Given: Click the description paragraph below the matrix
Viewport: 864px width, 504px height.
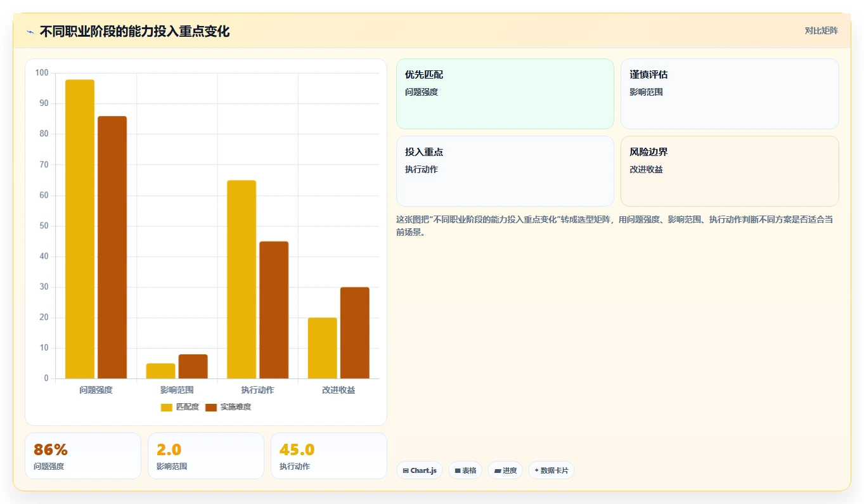Looking at the screenshot, I should (614, 226).
